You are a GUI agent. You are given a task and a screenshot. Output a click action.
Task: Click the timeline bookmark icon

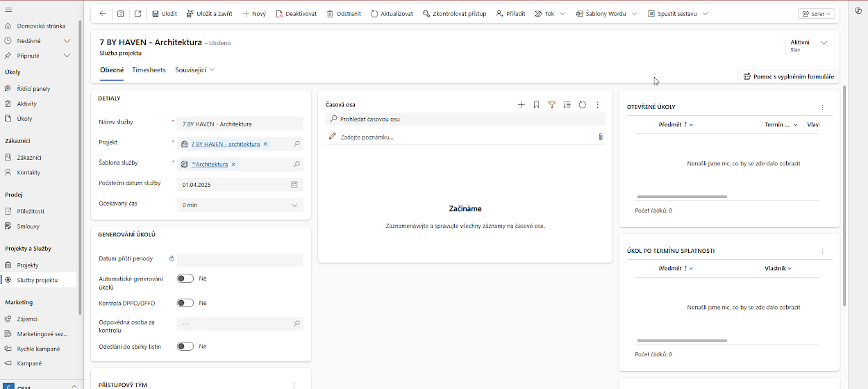point(537,105)
